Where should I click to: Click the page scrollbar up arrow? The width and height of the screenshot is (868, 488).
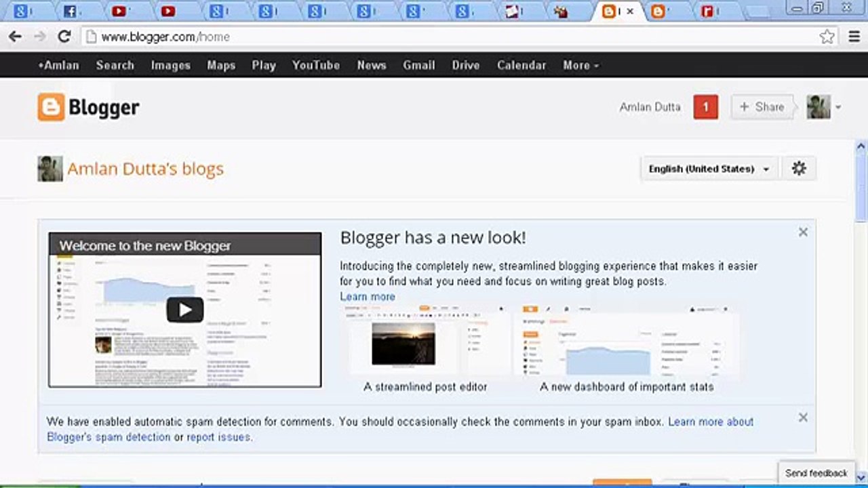861,146
